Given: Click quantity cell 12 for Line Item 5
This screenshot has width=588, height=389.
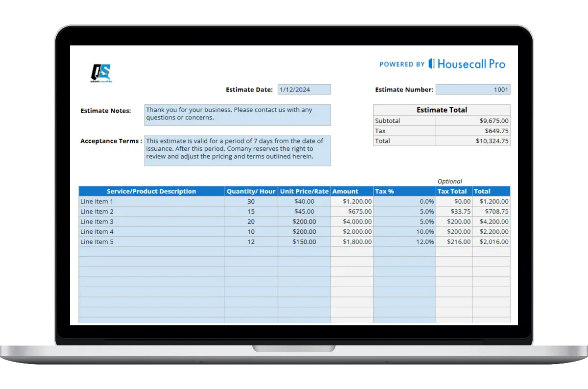Looking at the screenshot, I should pyautogui.click(x=251, y=242).
